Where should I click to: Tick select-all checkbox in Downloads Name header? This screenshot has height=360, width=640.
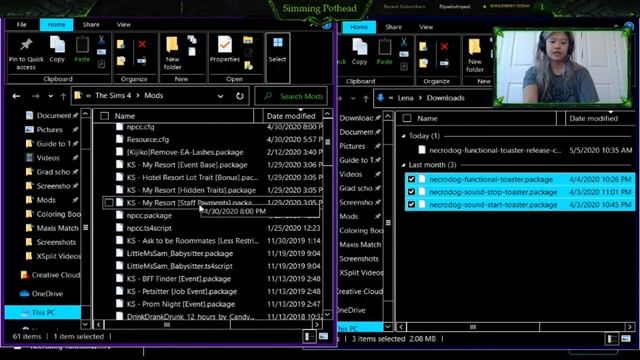click(x=407, y=118)
